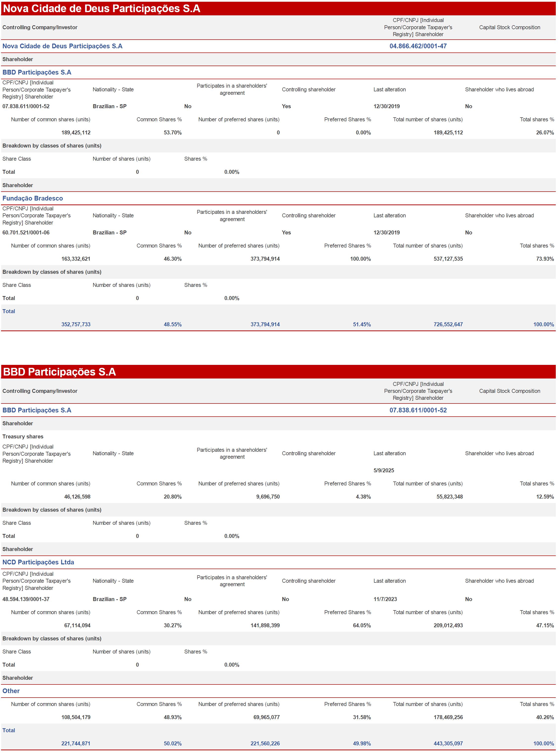Click preferred shares value 141,898,399

coord(265,626)
